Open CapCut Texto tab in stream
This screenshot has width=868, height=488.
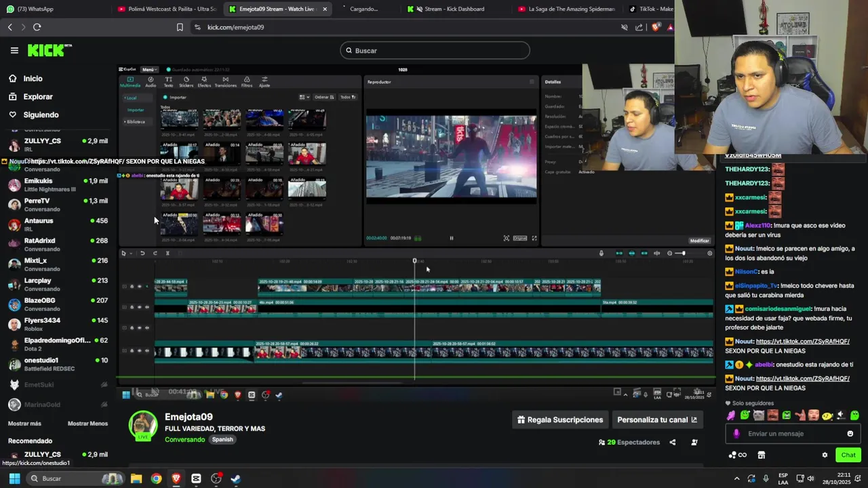(x=168, y=81)
